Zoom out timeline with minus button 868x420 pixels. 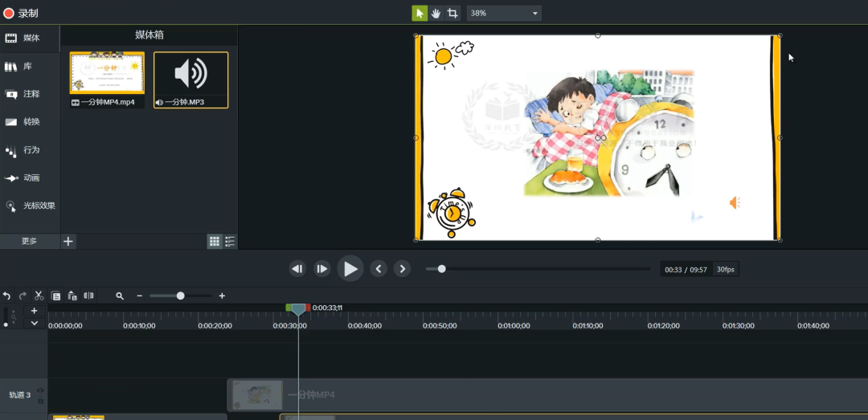click(140, 296)
